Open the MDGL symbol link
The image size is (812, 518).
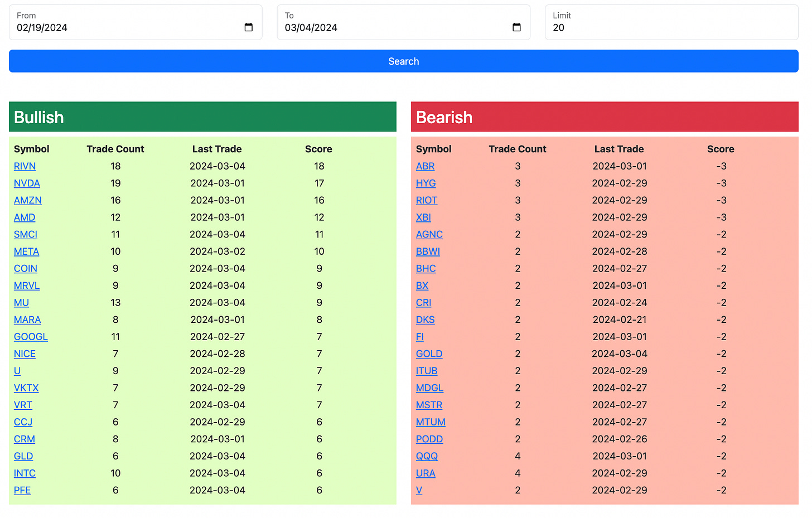click(430, 388)
